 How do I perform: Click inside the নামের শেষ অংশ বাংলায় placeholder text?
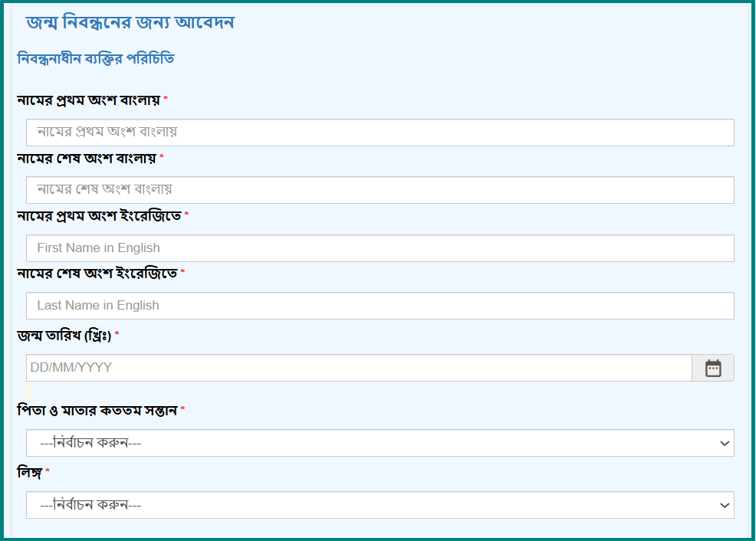coord(100,189)
